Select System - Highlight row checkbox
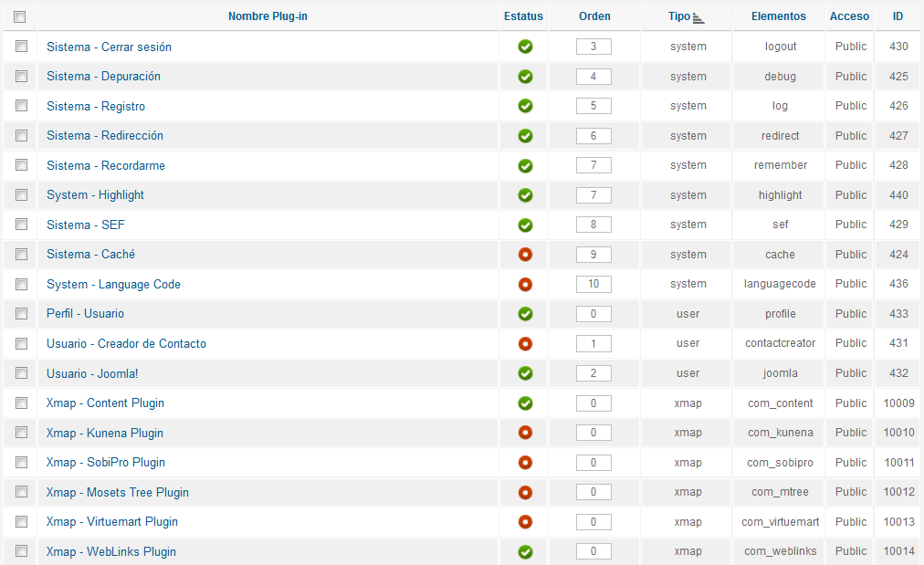 click(x=21, y=194)
